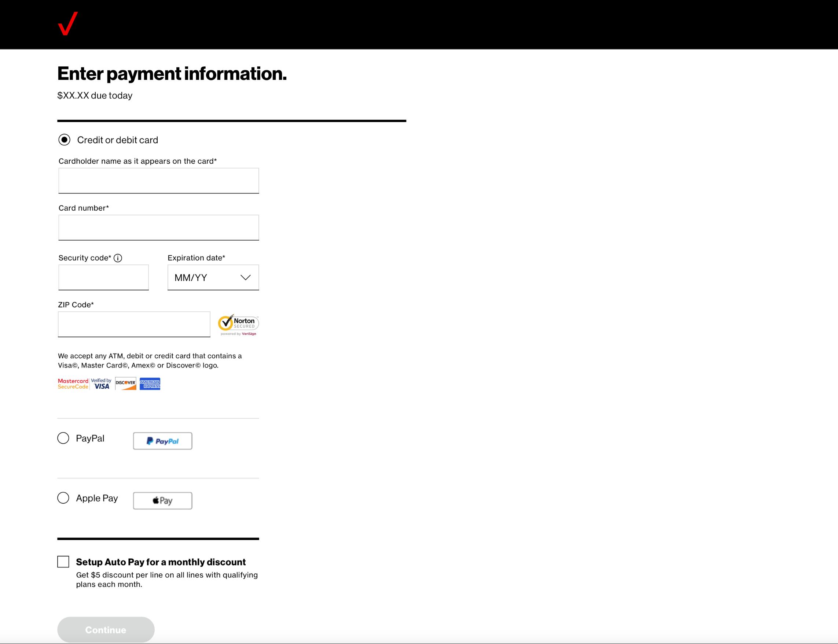The image size is (838, 644).
Task: Choose the Apple Pay radio button
Action: coord(63,498)
